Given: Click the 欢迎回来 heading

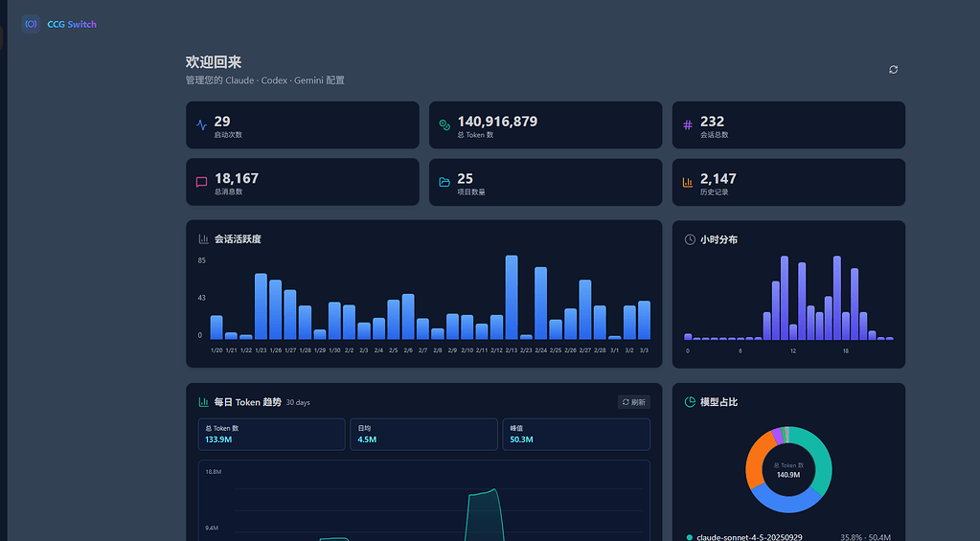Looking at the screenshot, I should tap(213, 62).
